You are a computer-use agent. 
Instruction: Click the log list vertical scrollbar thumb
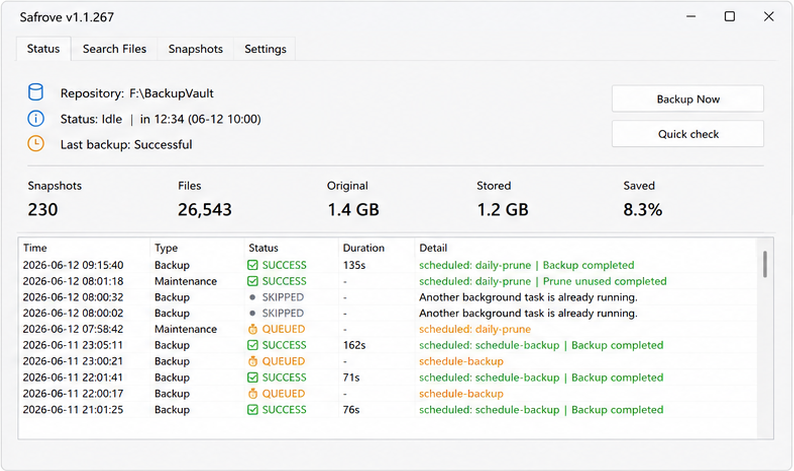point(765,264)
